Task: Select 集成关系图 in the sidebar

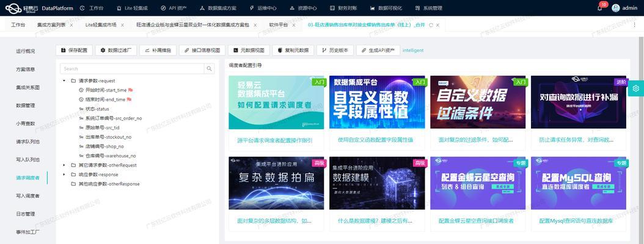Action: point(28,87)
